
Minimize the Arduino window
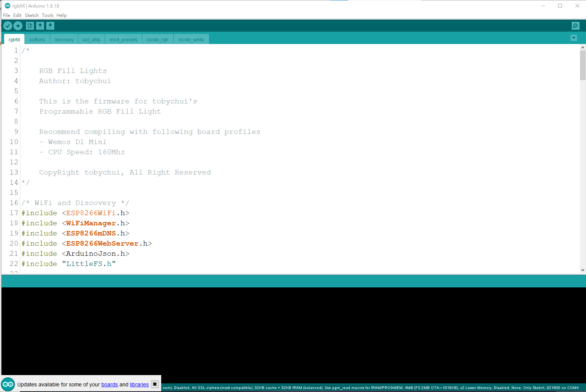point(543,6)
